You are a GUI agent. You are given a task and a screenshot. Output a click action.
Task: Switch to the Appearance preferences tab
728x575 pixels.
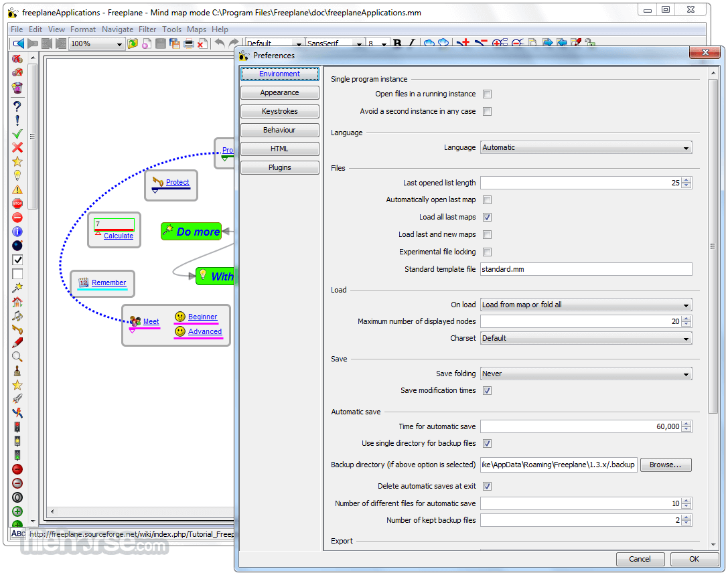279,93
